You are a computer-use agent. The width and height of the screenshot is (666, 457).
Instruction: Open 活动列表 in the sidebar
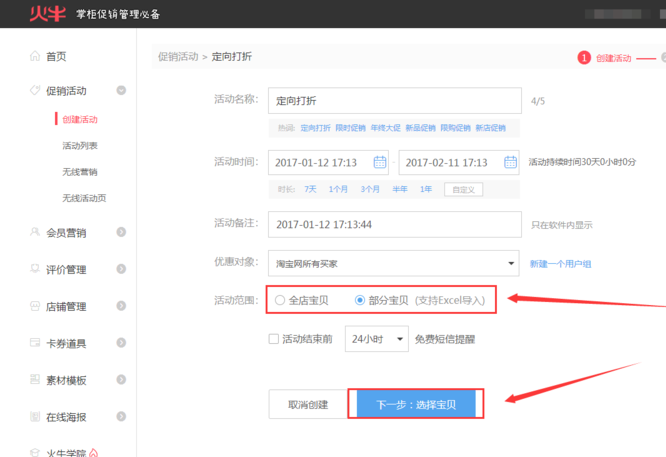click(x=80, y=146)
